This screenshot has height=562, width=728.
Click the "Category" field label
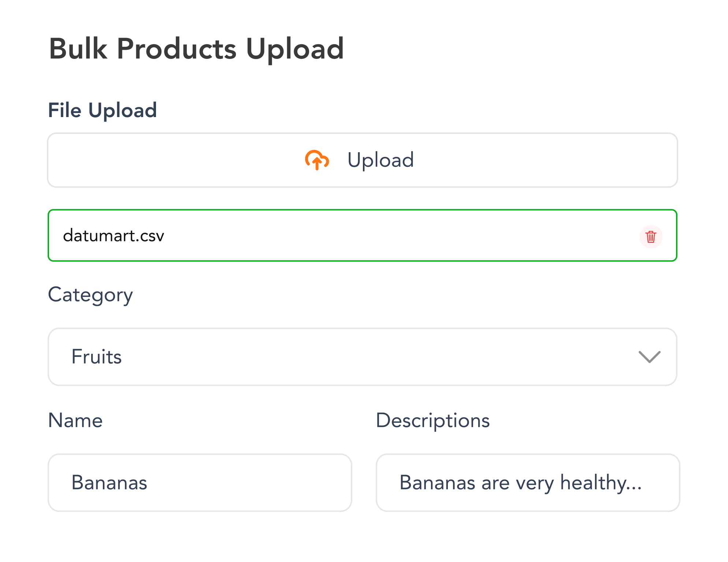[x=90, y=295]
